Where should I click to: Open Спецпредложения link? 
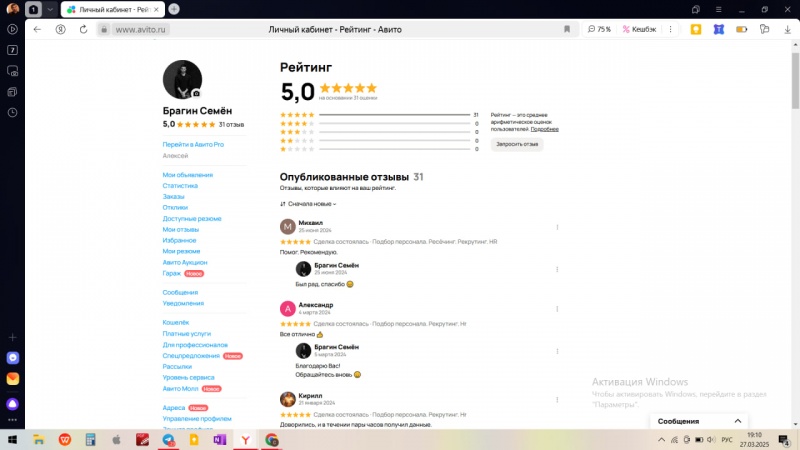click(x=191, y=356)
